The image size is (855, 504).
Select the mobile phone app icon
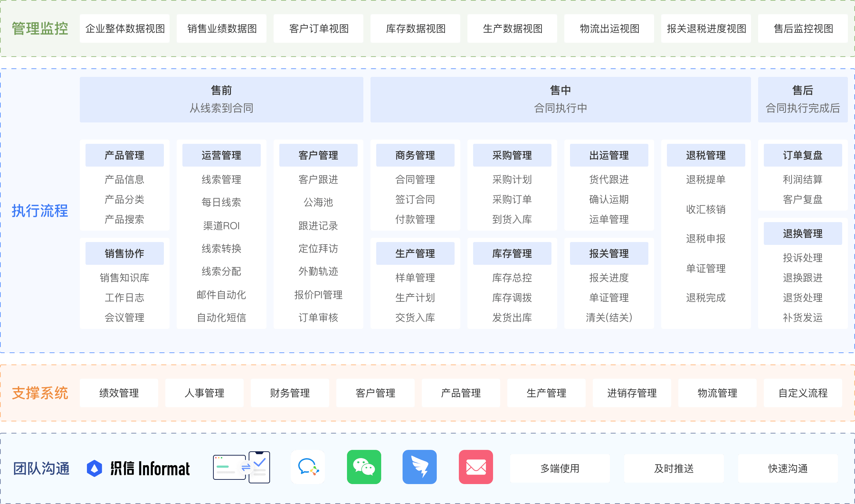[260, 466]
